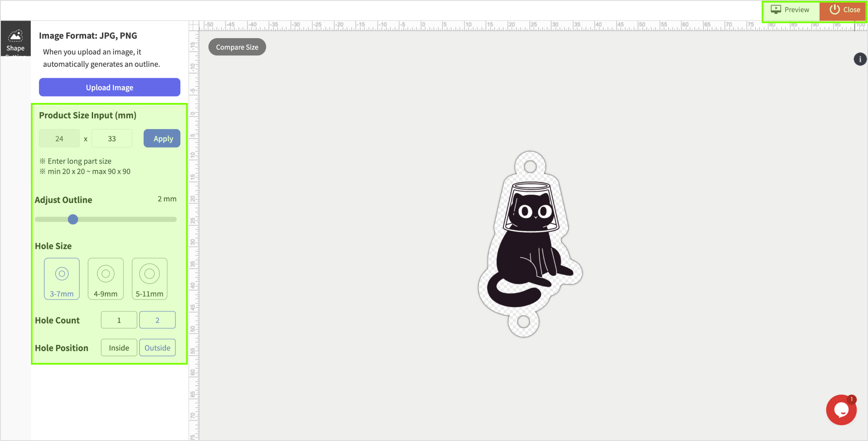Focus the width input showing 24
868x441 pixels.
click(x=59, y=139)
